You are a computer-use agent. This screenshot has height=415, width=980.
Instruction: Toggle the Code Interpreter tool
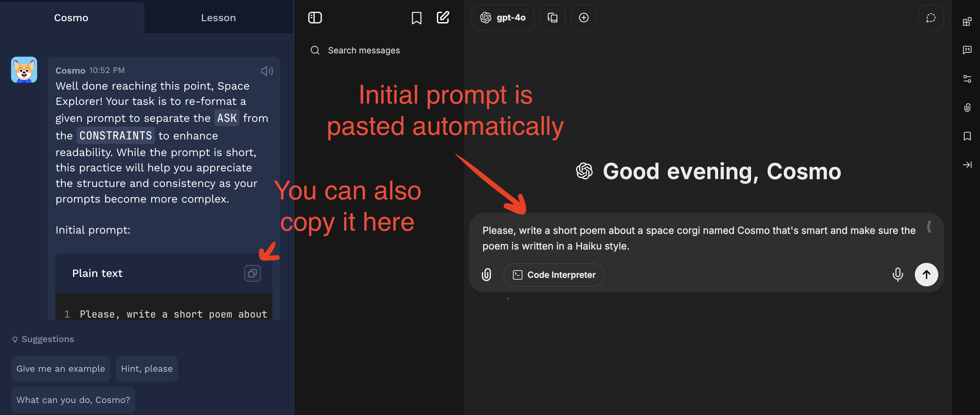click(x=554, y=275)
